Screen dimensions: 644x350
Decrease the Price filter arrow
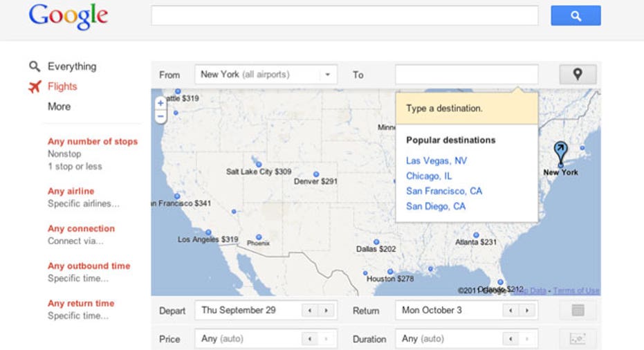310,339
